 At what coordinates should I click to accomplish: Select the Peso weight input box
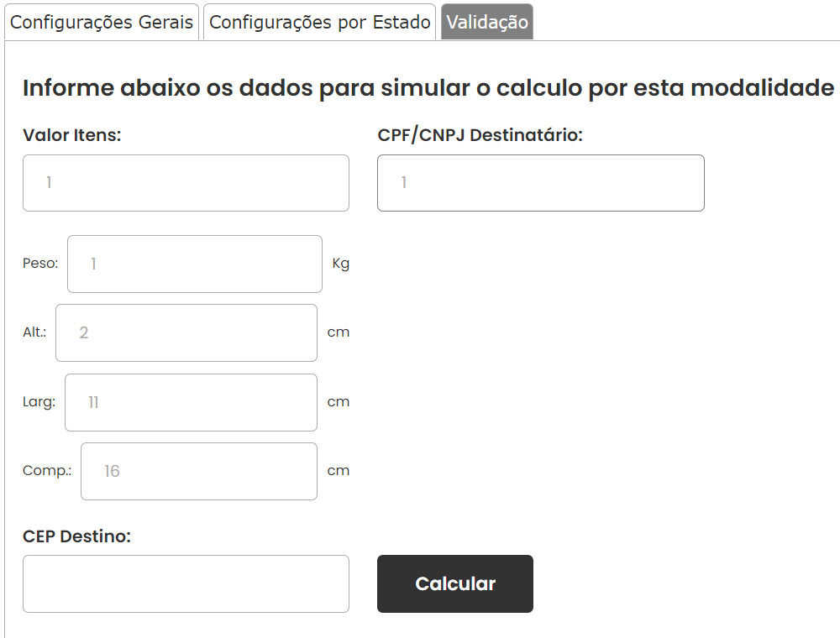[195, 264]
